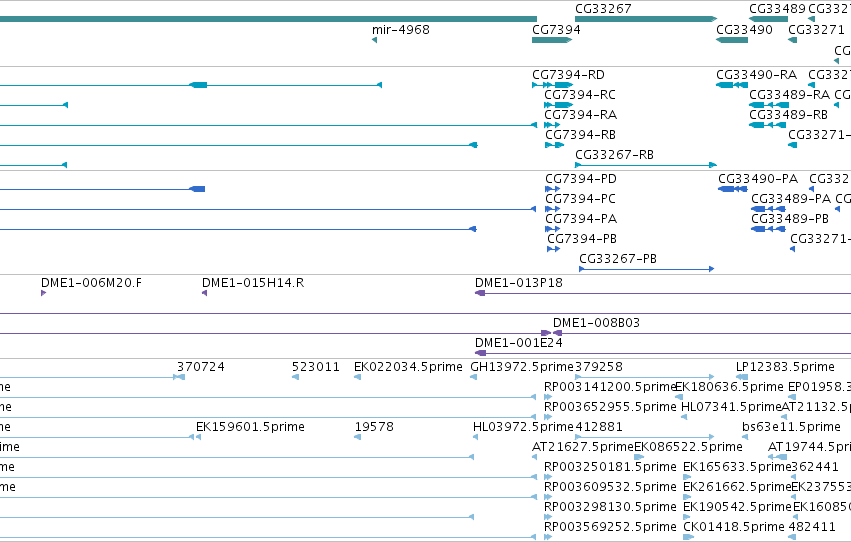
Task: Click protein CG7394-PC label
Action: tap(581, 199)
